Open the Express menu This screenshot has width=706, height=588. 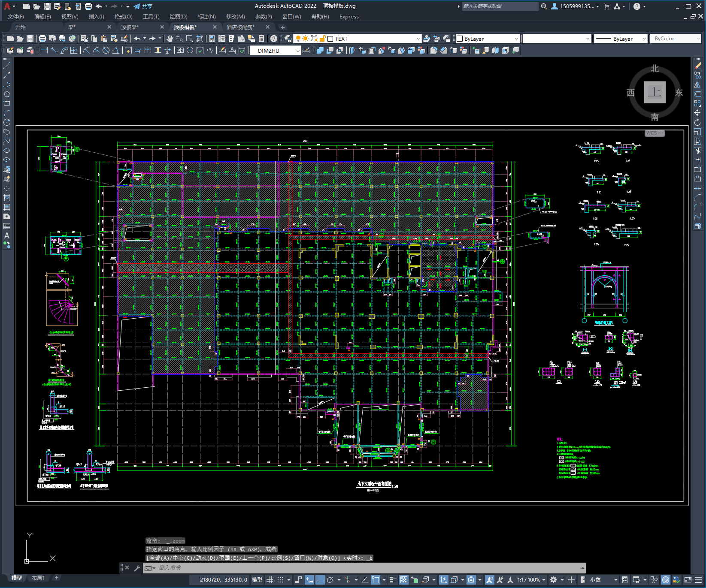[x=349, y=17]
